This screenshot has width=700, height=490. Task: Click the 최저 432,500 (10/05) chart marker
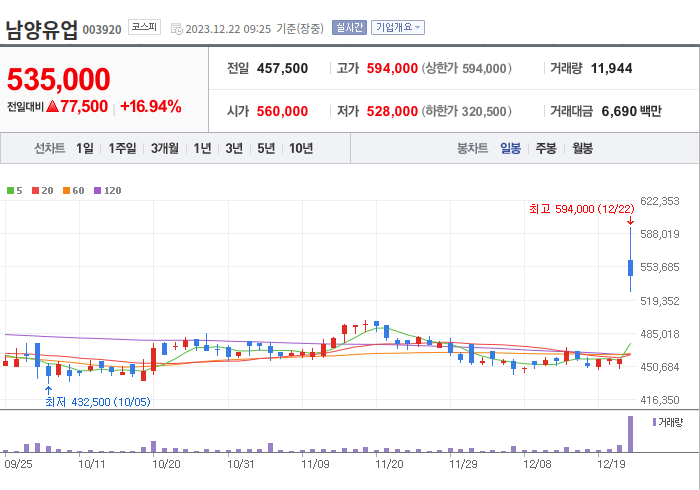(98, 402)
